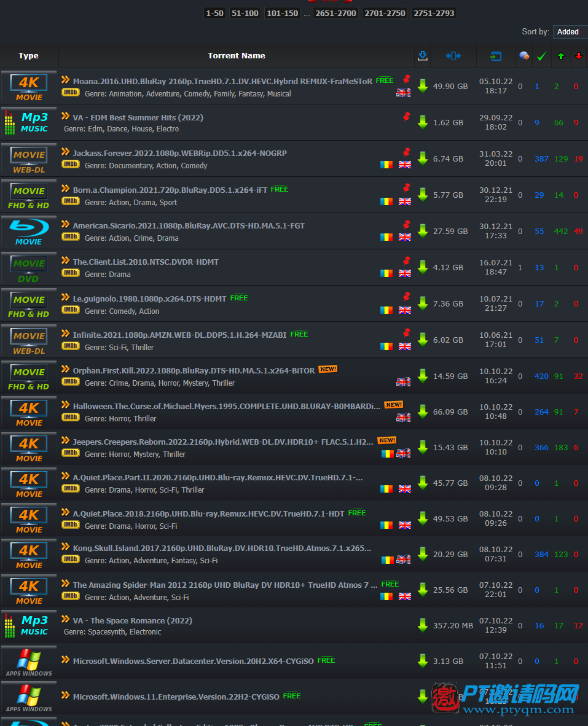Click the download arrow for Kong Skull Island
588x726 pixels.
click(422, 554)
